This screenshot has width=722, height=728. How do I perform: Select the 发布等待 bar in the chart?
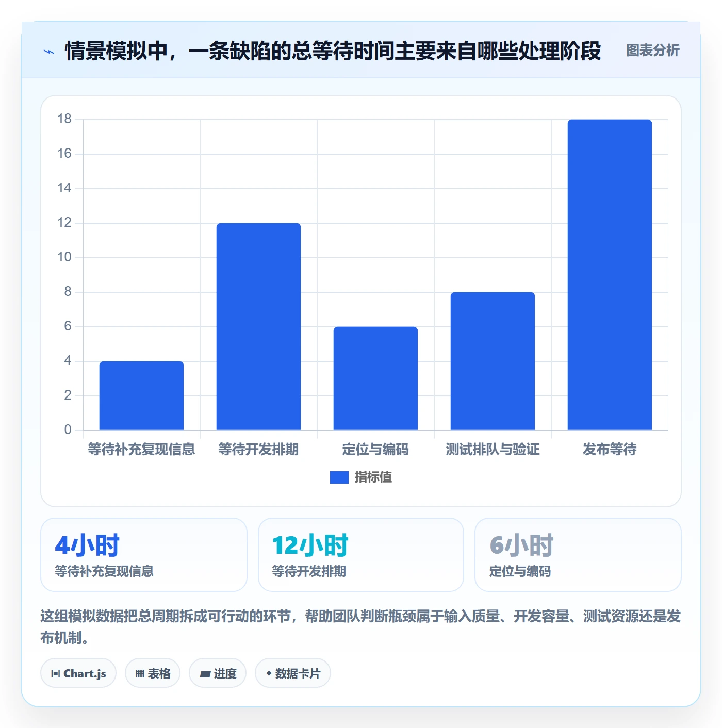point(610,275)
